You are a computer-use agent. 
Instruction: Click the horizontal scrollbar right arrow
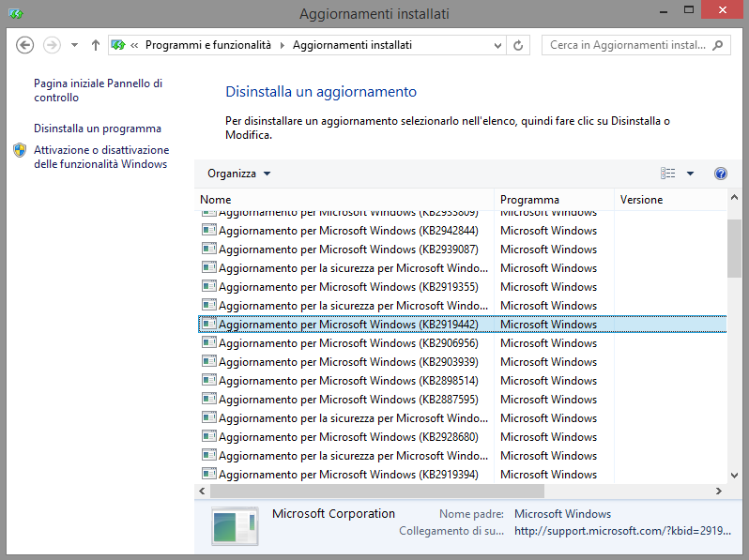coord(718,492)
